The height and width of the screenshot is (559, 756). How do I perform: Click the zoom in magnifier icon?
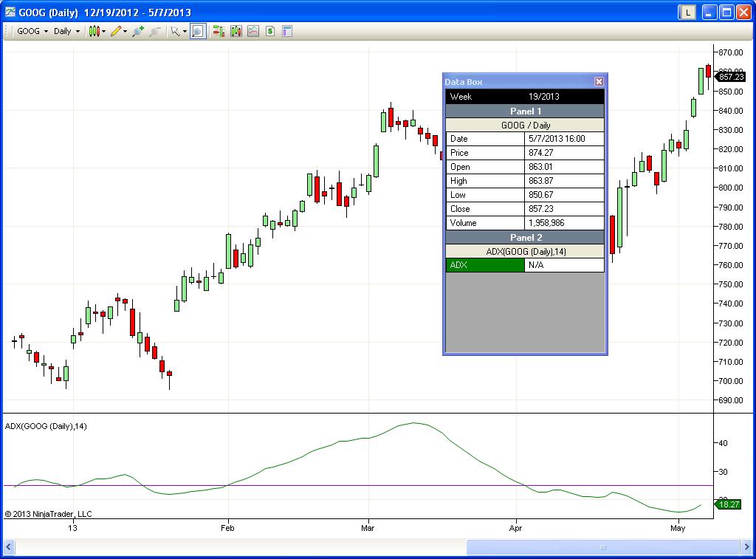coord(138,31)
